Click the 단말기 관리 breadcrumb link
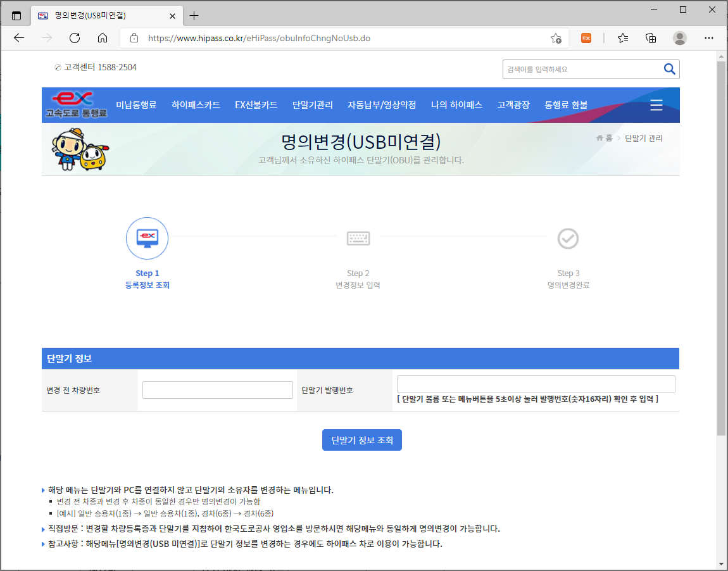Image resolution: width=728 pixels, height=571 pixels. tap(644, 138)
